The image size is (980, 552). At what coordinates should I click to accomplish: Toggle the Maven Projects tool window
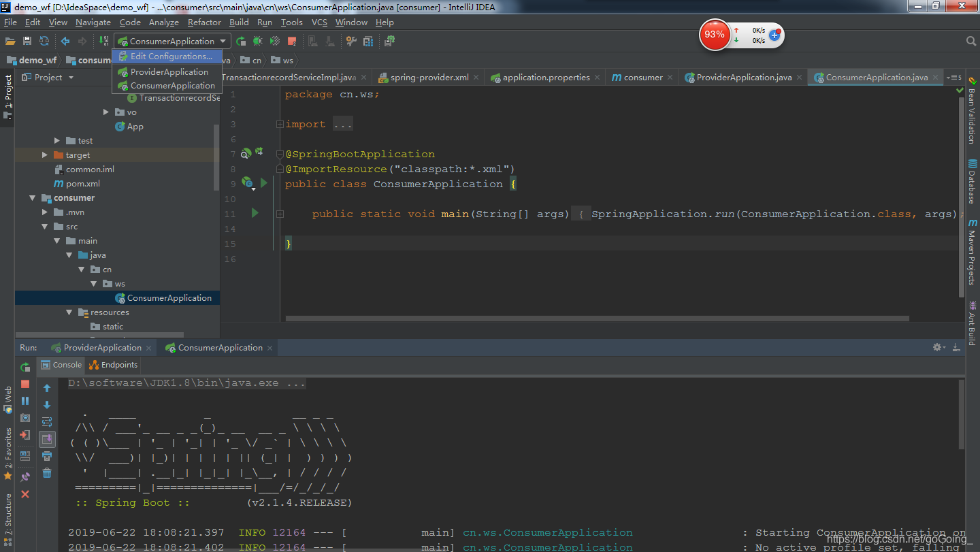coord(973,252)
